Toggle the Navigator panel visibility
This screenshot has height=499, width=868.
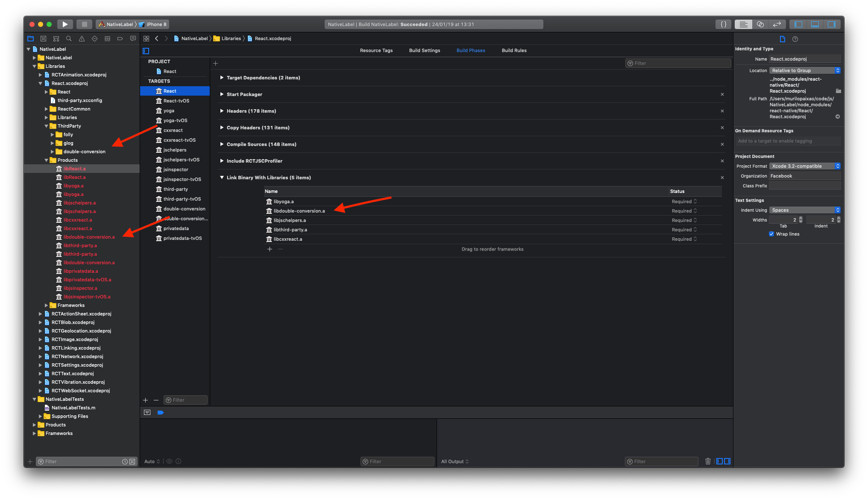tap(798, 24)
